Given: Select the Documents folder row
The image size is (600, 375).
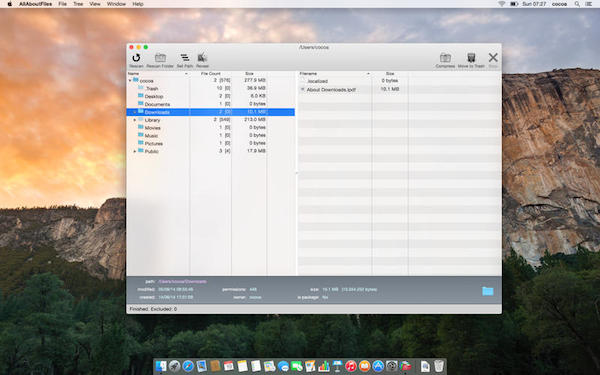Looking at the screenshot, I should tap(210, 104).
